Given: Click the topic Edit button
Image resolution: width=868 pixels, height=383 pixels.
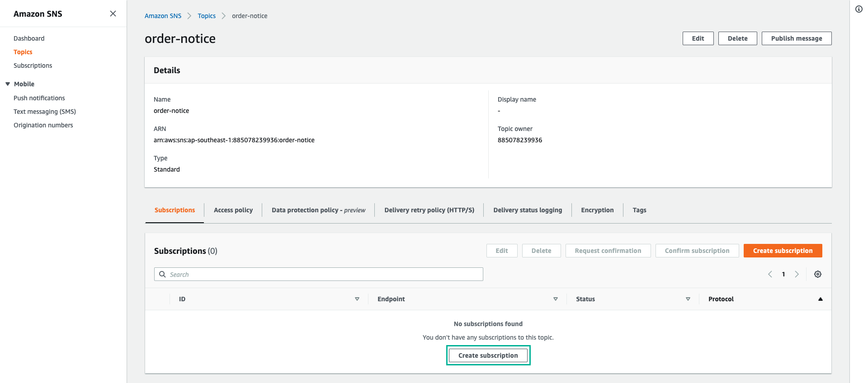Looking at the screenshot, I should [698, 38].
